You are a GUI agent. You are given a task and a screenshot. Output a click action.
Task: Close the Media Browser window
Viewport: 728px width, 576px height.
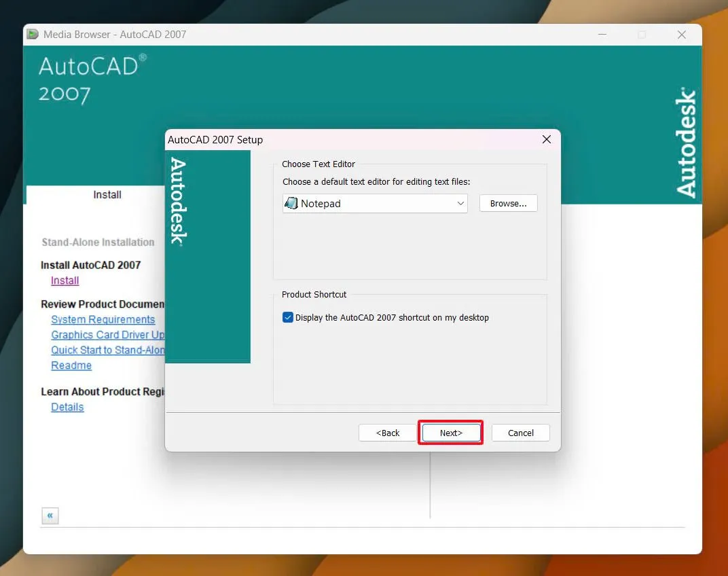pos(681,35)
